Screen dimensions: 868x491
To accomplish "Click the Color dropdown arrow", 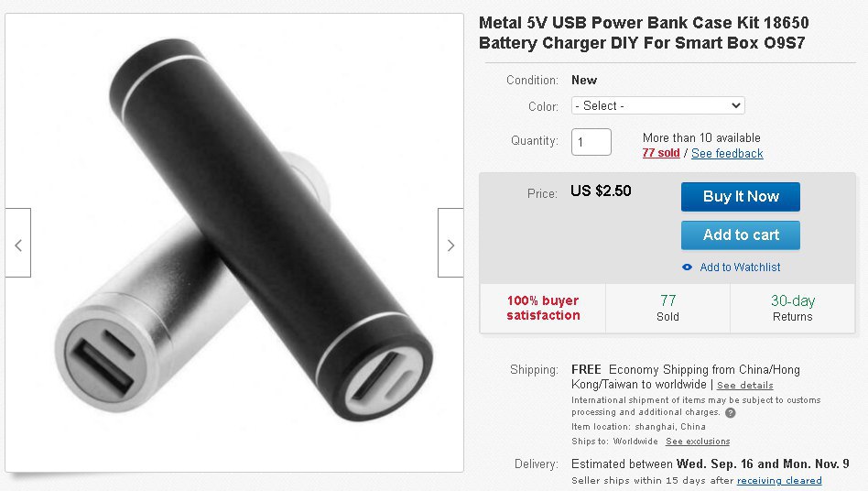I will click(736, 105).
